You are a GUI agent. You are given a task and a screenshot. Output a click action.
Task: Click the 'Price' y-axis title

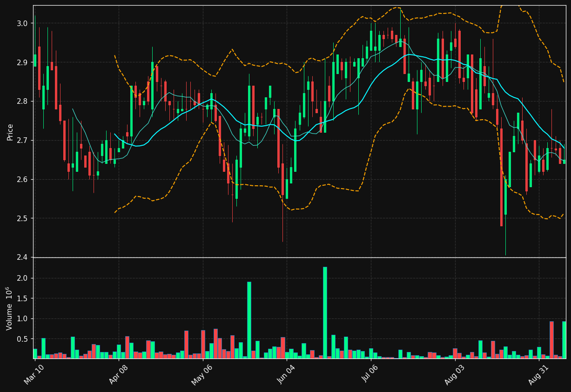(10, 132)
